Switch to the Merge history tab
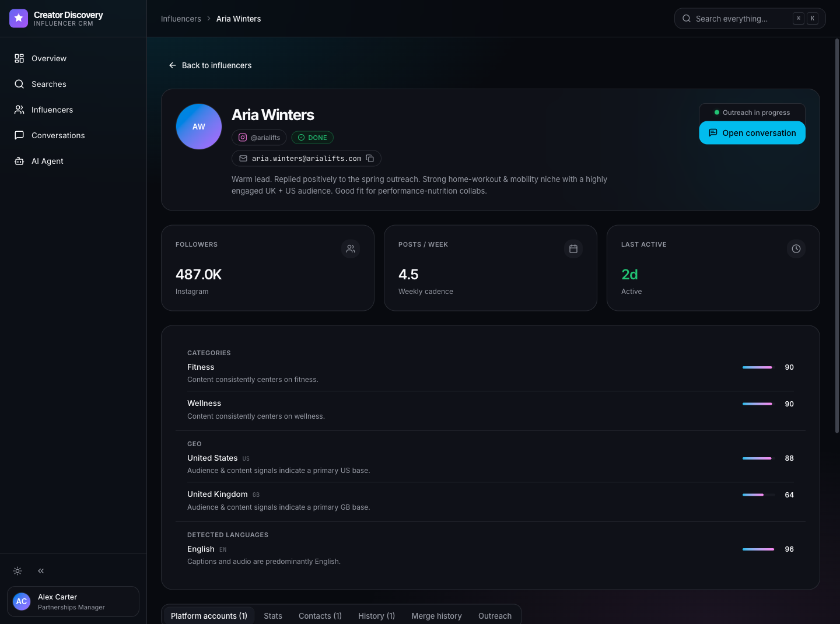 [436, 616]
